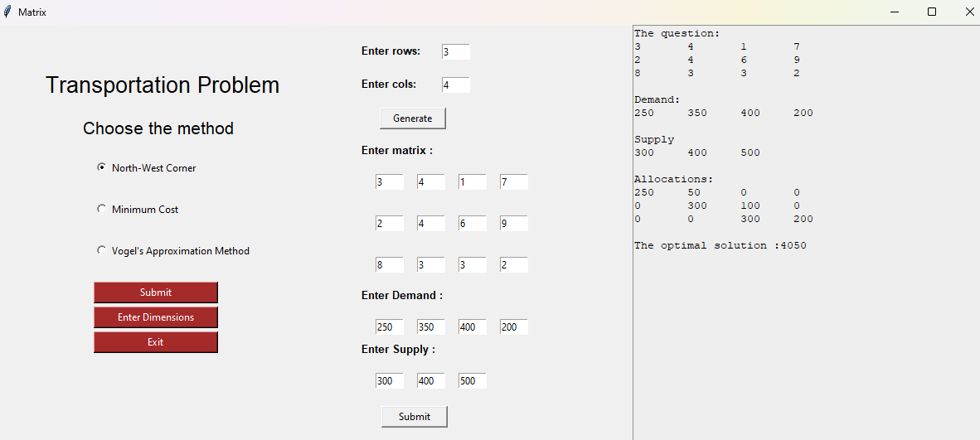The image size is (980, 440).
Task: Focus the matrix cell containing 8
Action: pos(389,265)
